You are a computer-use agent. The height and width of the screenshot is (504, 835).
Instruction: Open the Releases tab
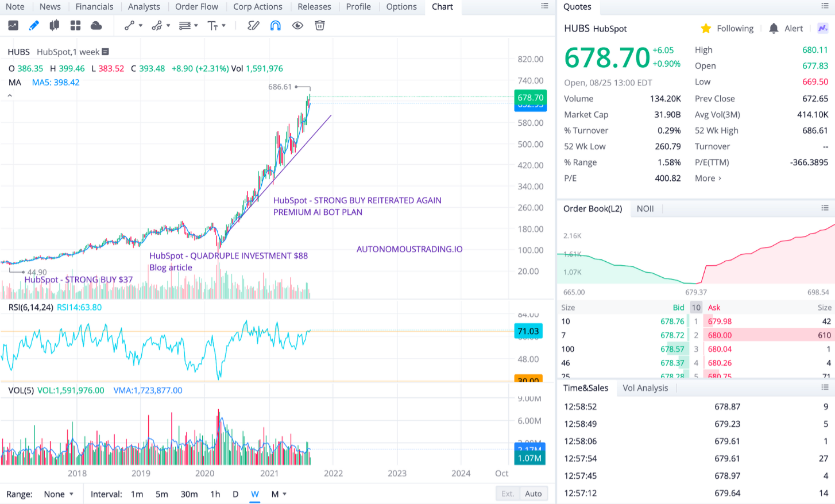pos(314,7)
